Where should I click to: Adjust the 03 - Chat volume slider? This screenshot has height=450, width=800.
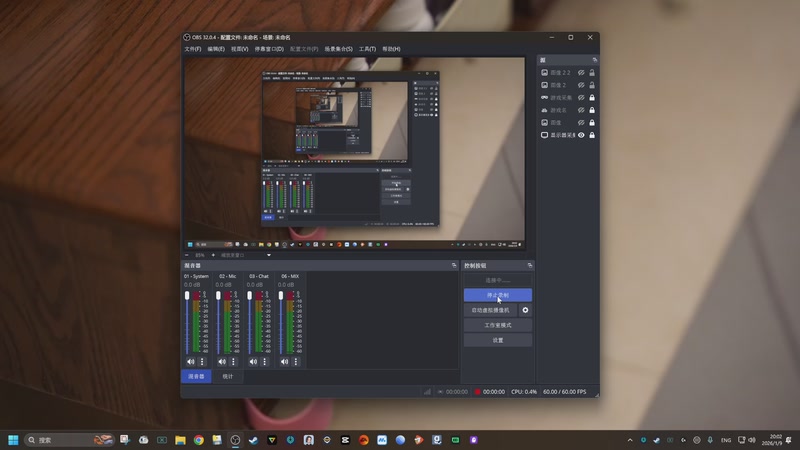[x=249, y=322]
